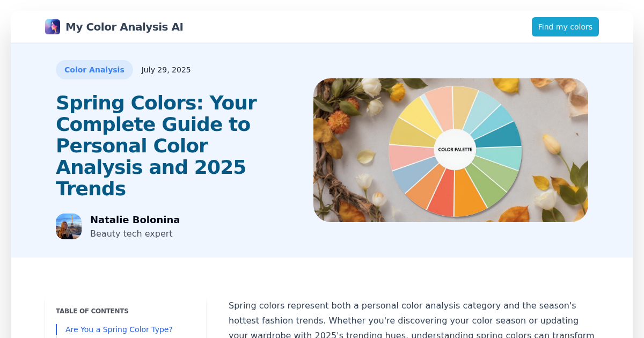This screenshot has width=644, height=338.
Task: Click the My Color Analysis AI logo icon
Action: 53,27
